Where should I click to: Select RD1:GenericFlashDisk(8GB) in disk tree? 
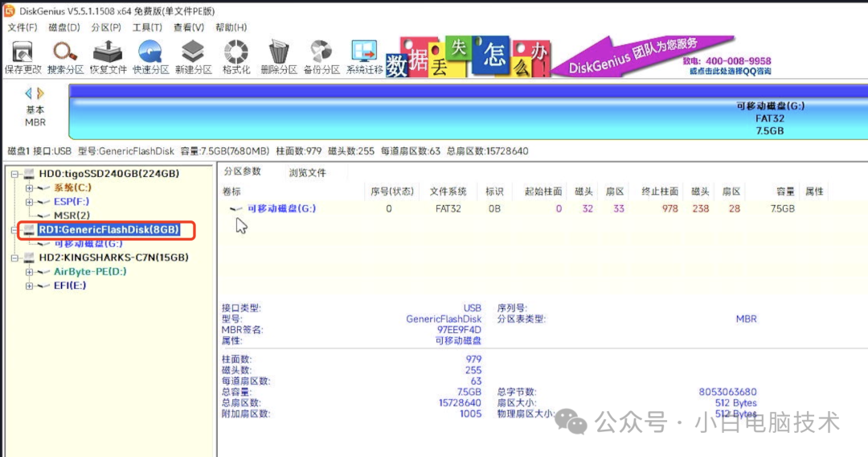(x=109, y=230)
